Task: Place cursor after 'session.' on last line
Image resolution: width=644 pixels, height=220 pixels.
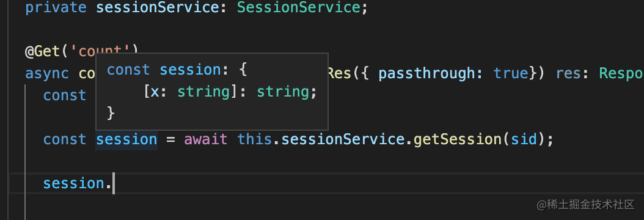Action: [x=114, y=183]
